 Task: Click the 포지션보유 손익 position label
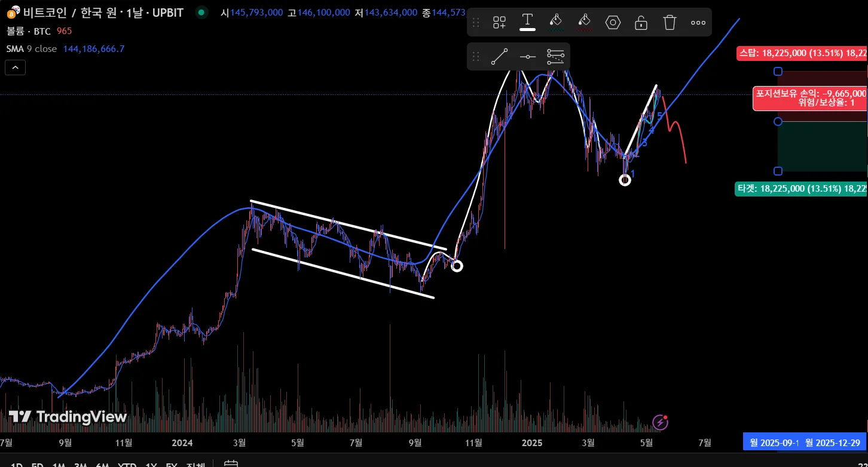[811, 98]
